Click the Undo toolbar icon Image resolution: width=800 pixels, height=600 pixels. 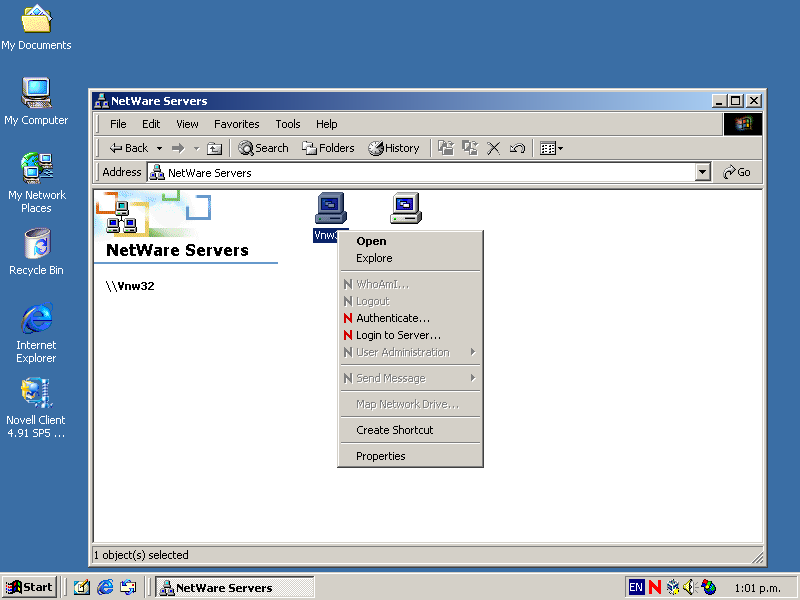pos(517,148)
